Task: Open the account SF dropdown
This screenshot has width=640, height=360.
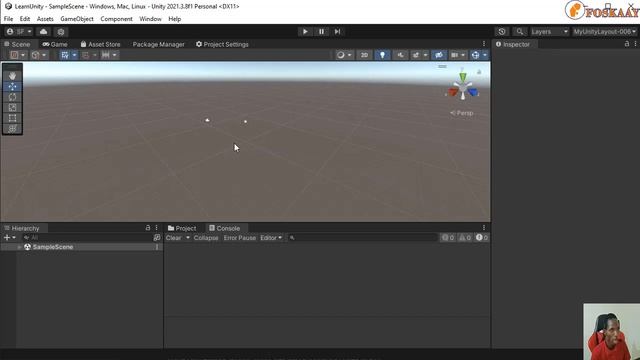Action: 19,32
